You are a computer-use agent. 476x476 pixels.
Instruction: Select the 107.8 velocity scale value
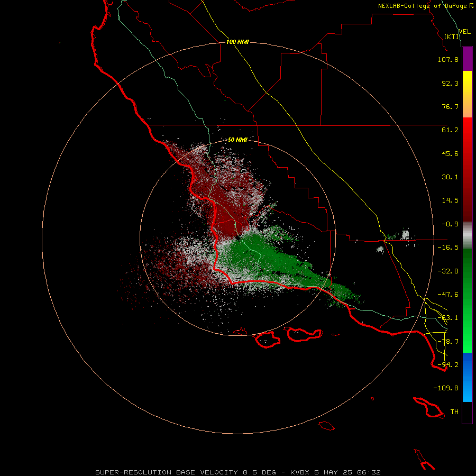point(448,59)
